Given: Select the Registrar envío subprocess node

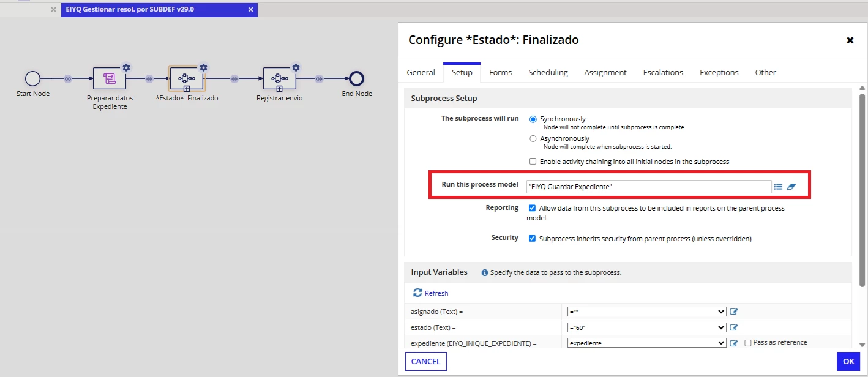Looking at the screenshot, I should click(x=279, y=78).
